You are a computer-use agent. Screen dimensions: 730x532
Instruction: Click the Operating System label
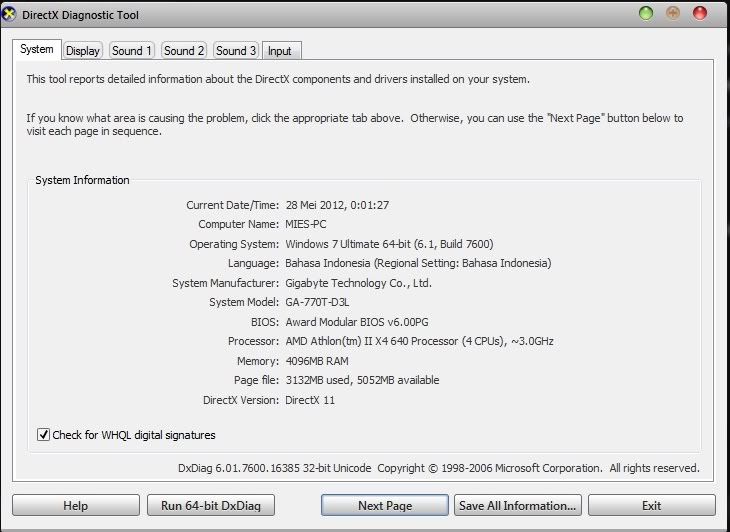(234, 244)
